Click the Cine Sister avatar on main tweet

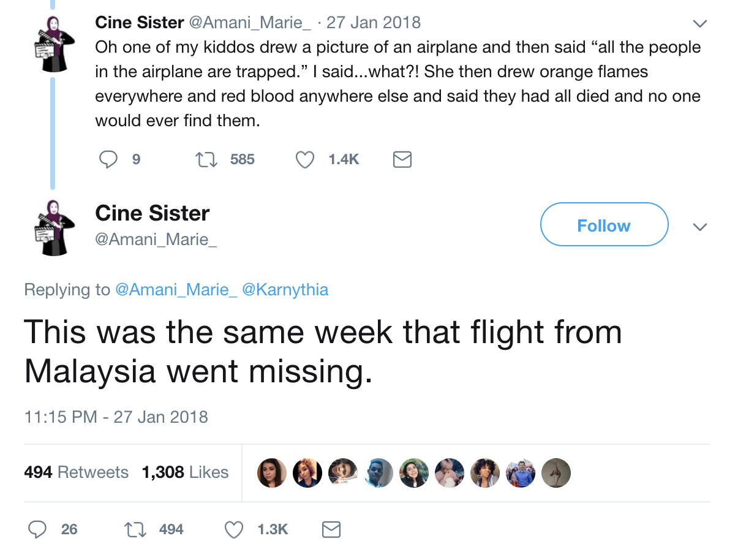(55, 227)
